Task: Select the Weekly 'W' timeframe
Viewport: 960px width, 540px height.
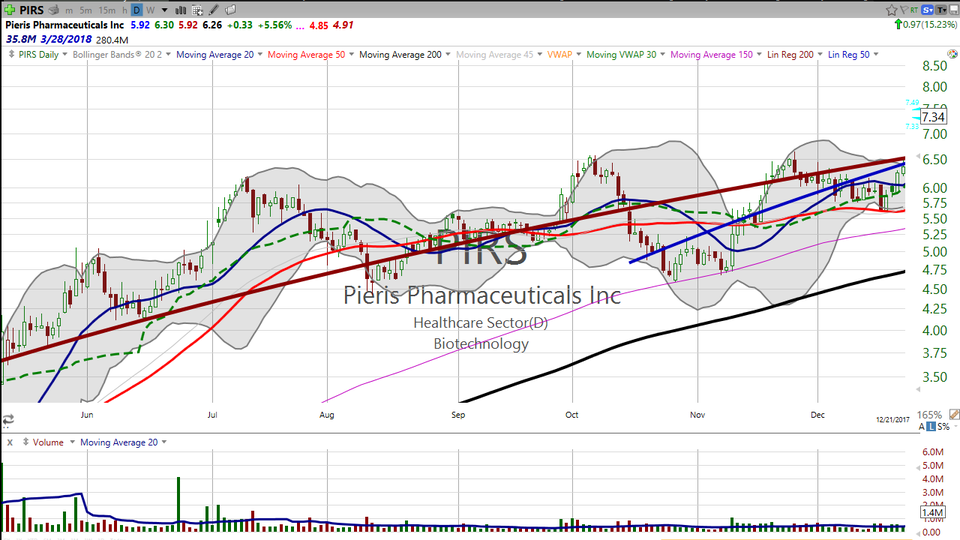Action: point(151,10)
